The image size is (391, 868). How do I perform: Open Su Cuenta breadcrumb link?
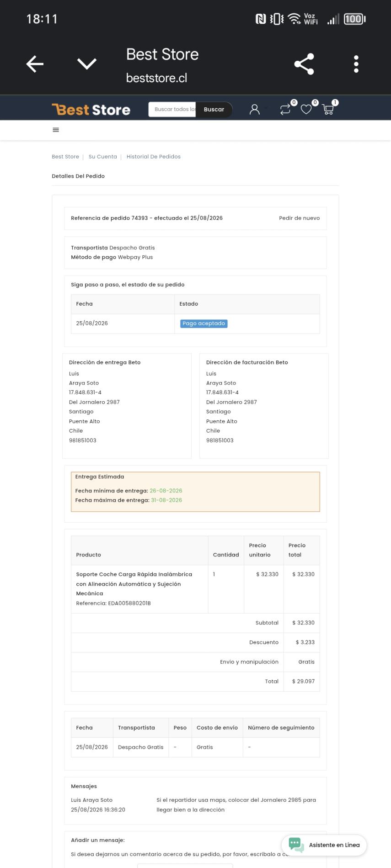[x=103, y=157]
